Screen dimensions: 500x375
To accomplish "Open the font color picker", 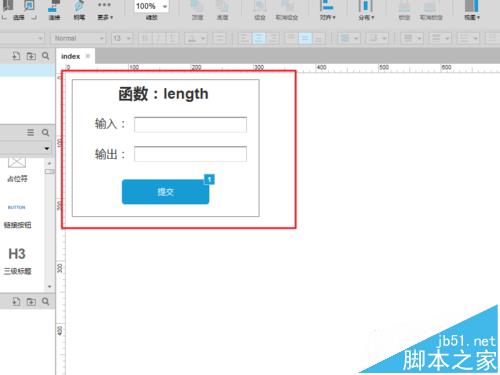I will point(196,38).
